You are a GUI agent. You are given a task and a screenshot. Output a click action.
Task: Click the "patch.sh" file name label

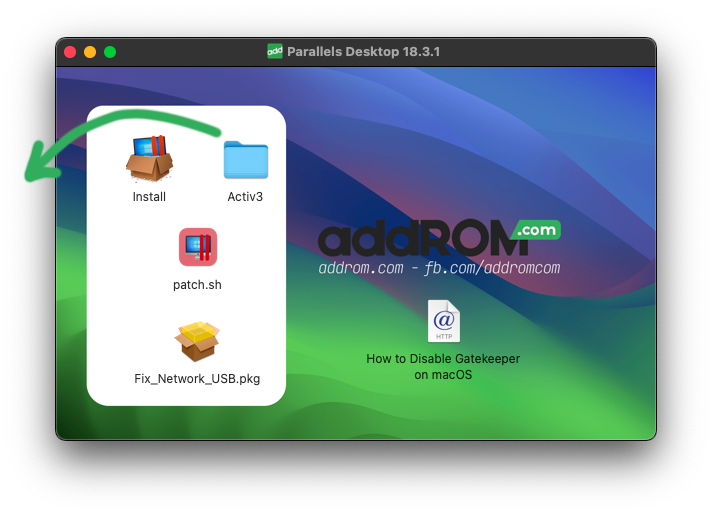tap(197, 285)
